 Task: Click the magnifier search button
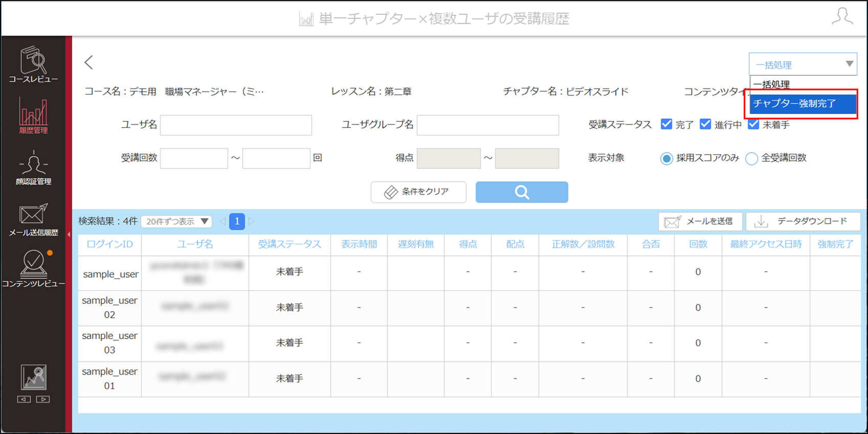(x=522, y=192)
